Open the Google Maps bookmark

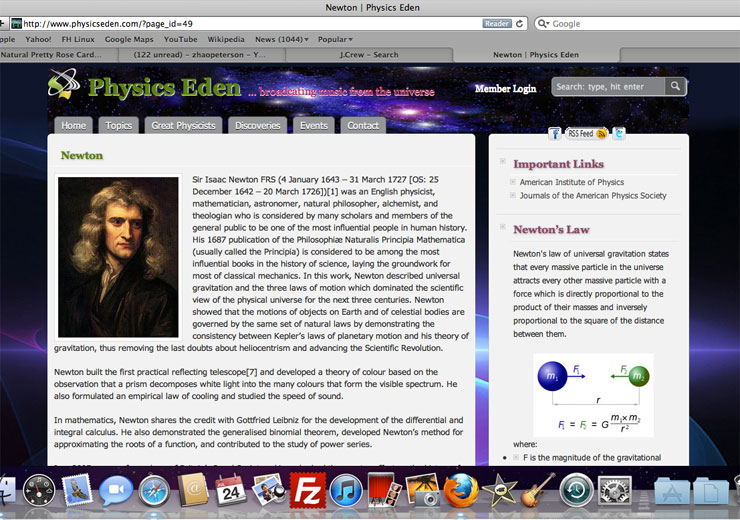(x=129, y=39)
